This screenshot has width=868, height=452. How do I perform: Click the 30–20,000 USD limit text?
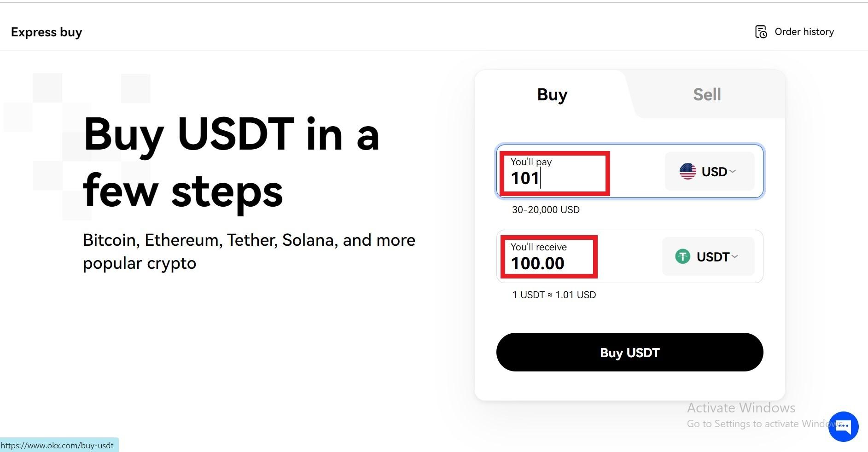tap(546, 210)
